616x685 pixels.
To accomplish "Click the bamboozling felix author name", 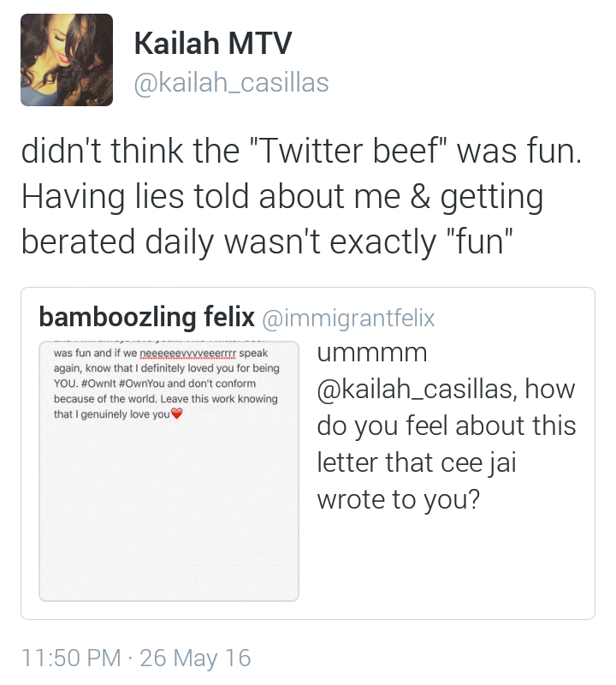I will click(146, 317).
